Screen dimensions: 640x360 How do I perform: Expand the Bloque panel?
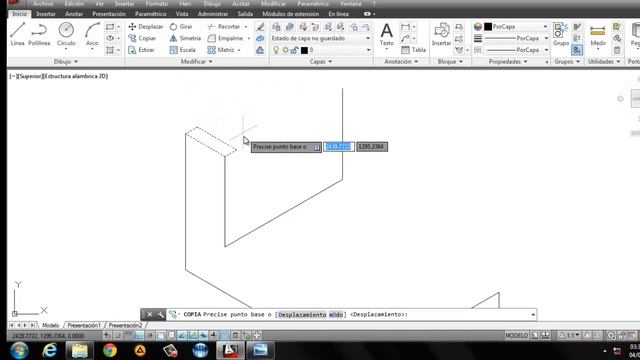point(450,62)
